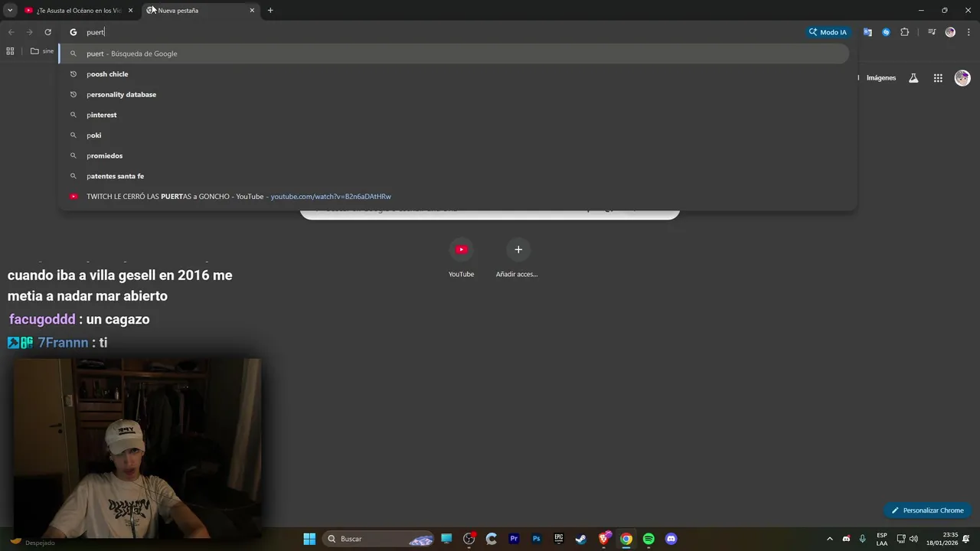Go back with the back arrow
This screenshot has width=980, height=551.
click(11, 32)
